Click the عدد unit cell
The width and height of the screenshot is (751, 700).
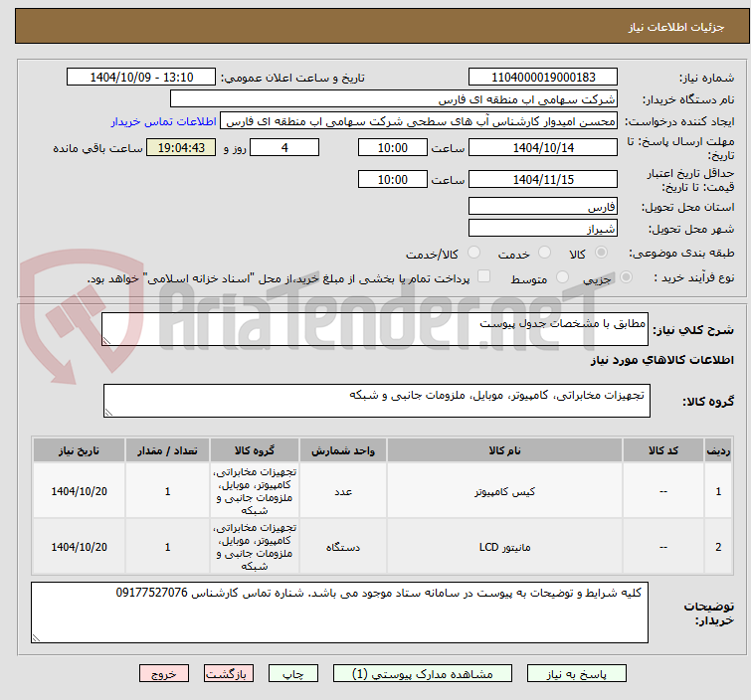pyautogui.click(x=343, y=491)
